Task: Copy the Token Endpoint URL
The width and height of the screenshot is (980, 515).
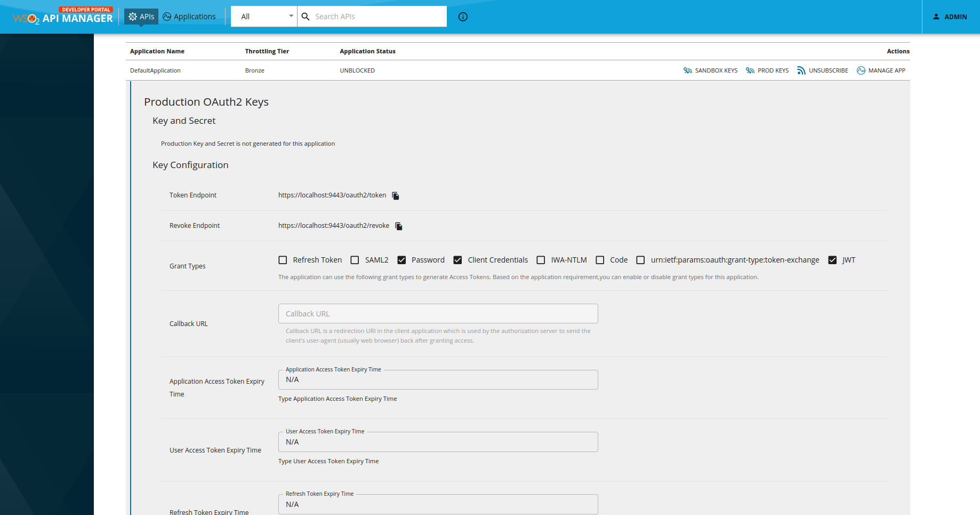Action: click(x=396, y=196)
